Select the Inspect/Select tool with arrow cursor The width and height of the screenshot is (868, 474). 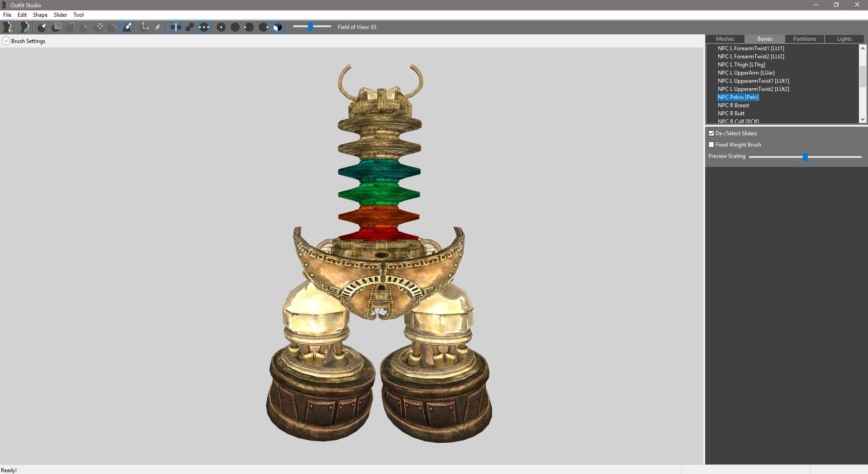click(42, 27)
